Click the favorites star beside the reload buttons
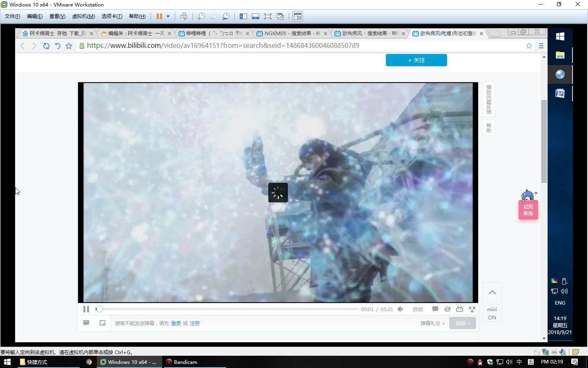The height and width of the screenshot is (368, 588). [69, 46]
